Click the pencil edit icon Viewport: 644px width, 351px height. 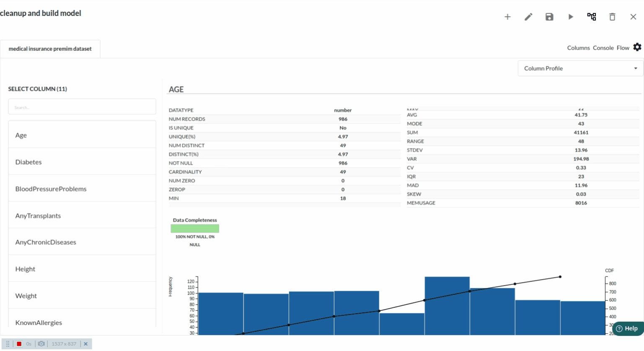click(528, 17)
